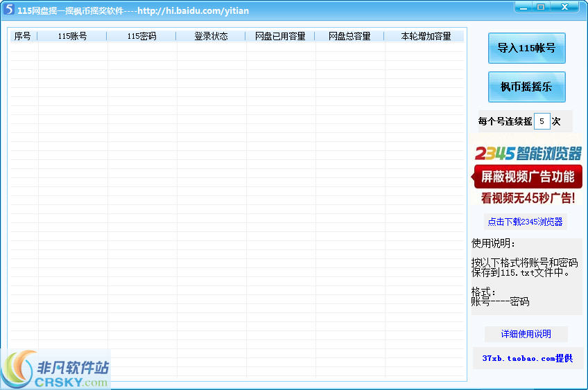Click the 导入115帐号 button
The image size is (588, 390).
(526, 48)
